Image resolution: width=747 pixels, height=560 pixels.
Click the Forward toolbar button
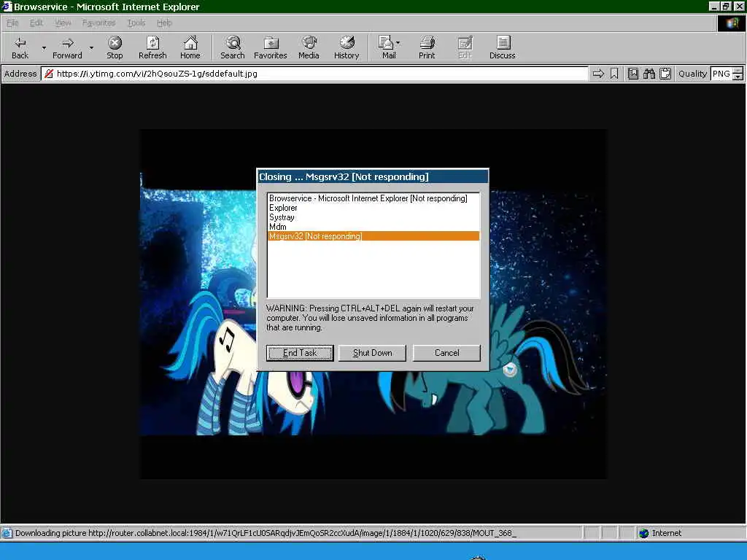pos(67,47)
